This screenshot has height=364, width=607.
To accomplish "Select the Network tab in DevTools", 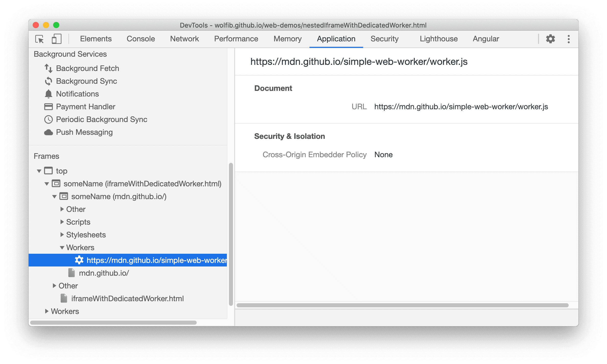I will (184, 39).
